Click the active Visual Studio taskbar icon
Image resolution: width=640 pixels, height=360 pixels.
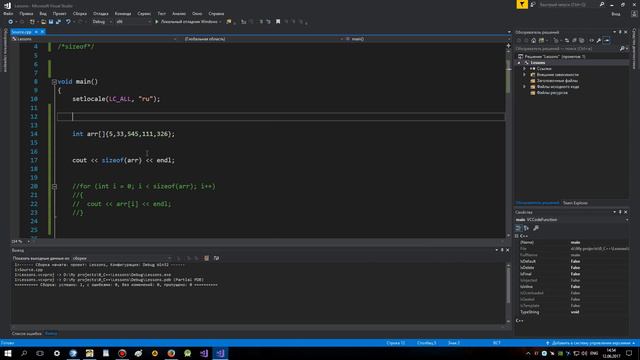click(220, 353)
